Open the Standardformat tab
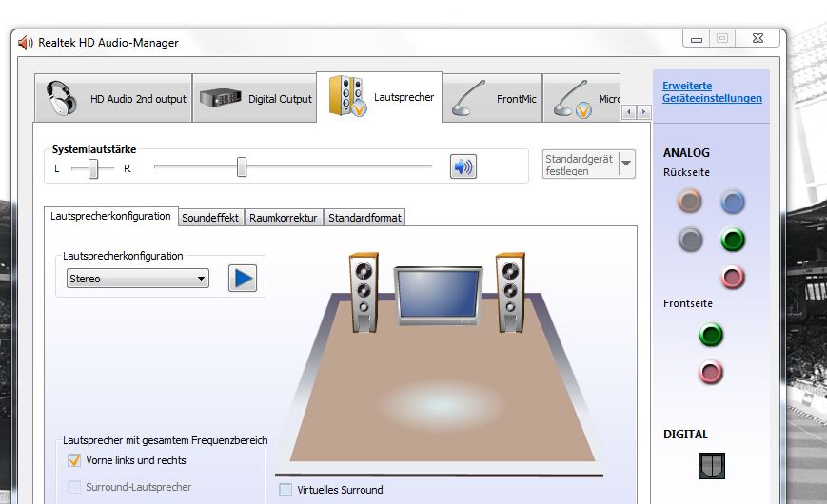The width and height of the screenshot is (827, 504). (x=364, y=217)
